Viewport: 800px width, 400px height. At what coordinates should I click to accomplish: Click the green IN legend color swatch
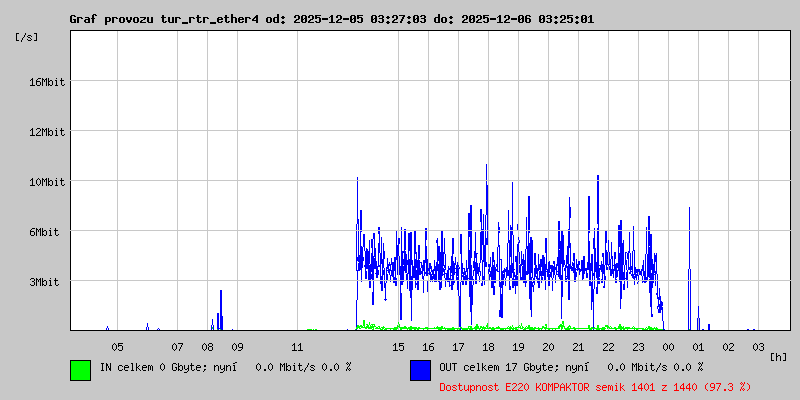coord(80,370)
